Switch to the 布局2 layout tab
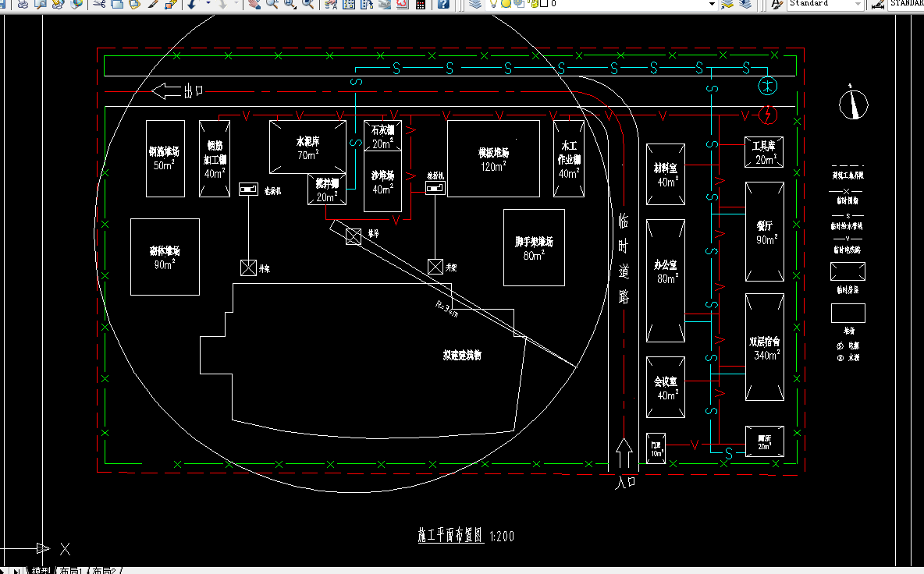The height and width of the screenshot is (574, 924). (104, 570)
